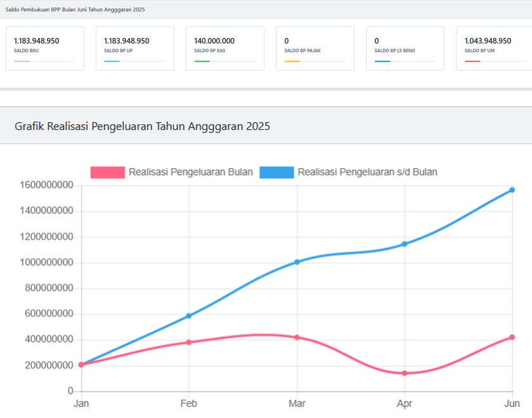Open the SALDO BKU card

click(44, 48)
